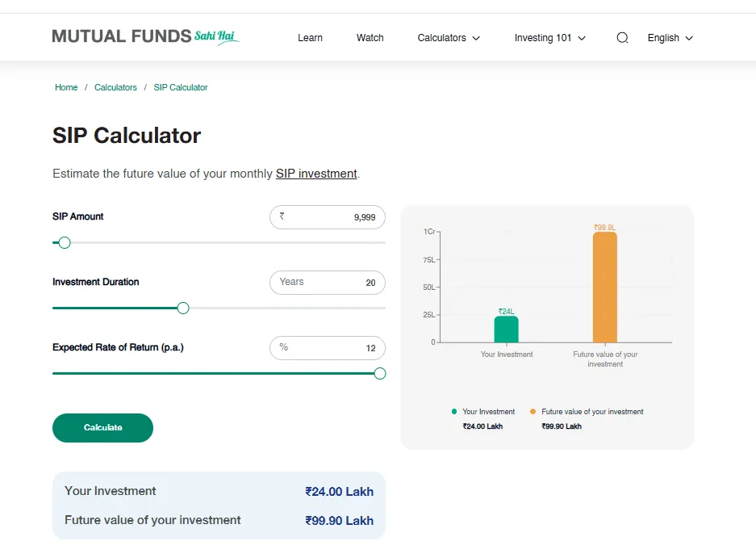The height and width of the screenshot is (558, 756).
Task: Click the ₹99.9L label above orange bar
Action: pyautogui.click(x=604, y=228)
